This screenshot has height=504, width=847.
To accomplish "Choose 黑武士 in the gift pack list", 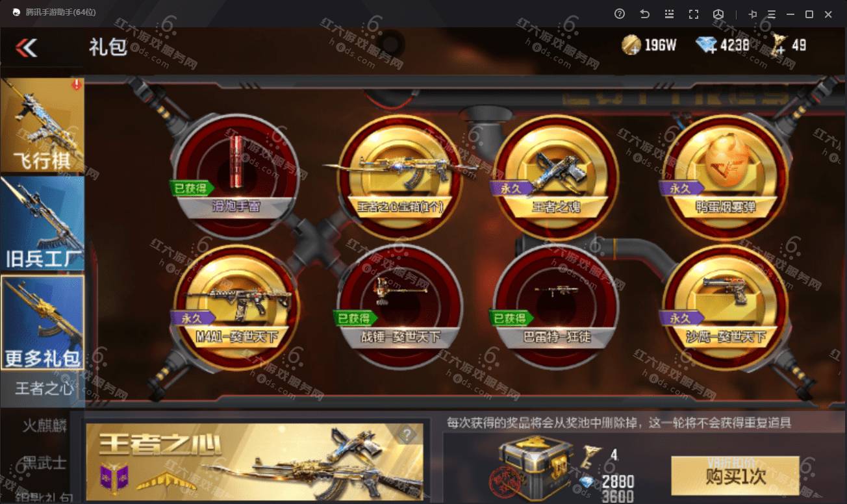I will [45, 462].
